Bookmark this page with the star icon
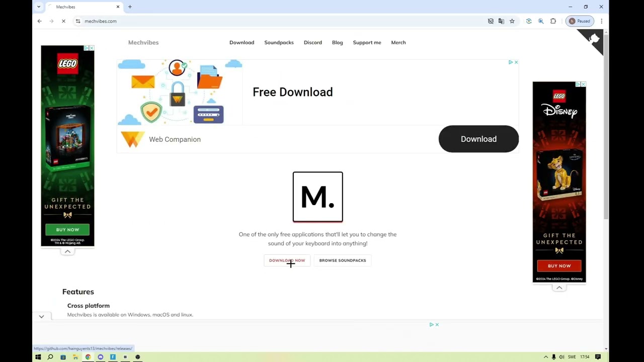644x362 pixels. (512, 21)
